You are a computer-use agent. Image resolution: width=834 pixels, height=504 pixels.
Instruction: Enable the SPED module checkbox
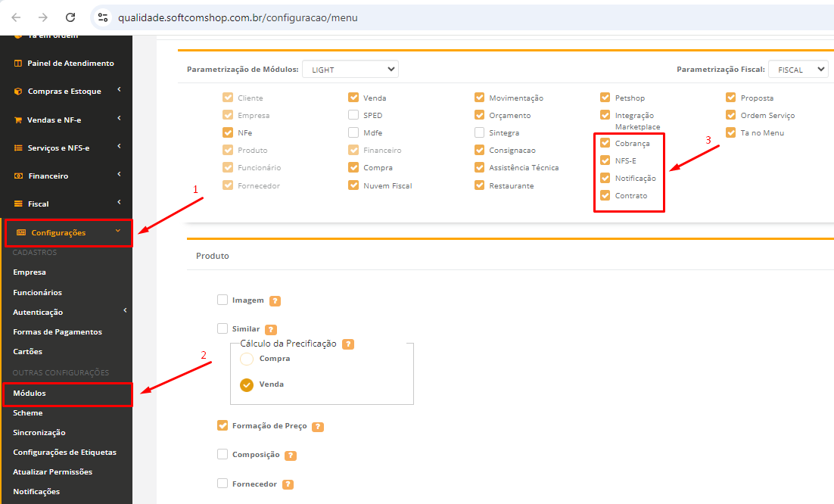[x=353, y=115]
